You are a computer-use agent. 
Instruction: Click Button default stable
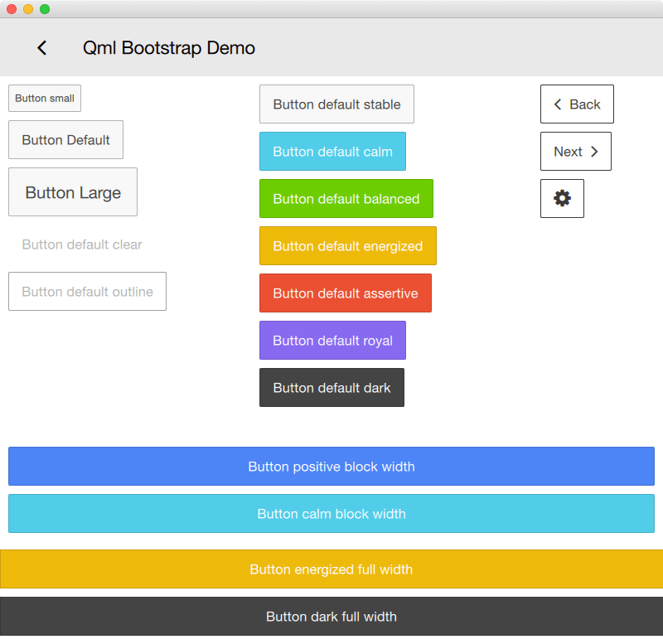(x=336, y=104)
